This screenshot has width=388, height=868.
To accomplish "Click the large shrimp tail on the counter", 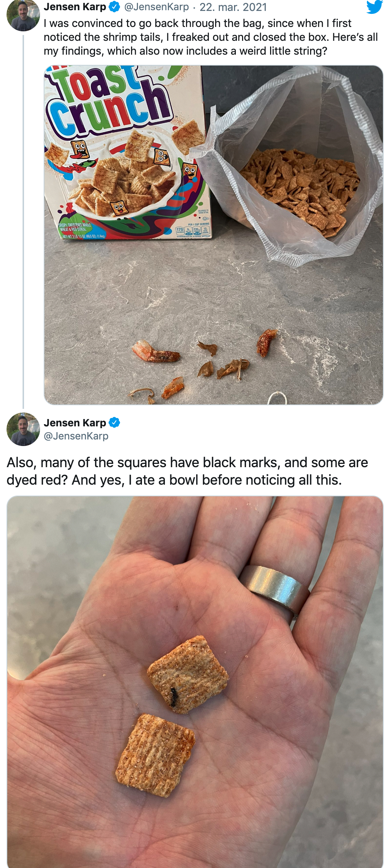I will pos(156,353).
